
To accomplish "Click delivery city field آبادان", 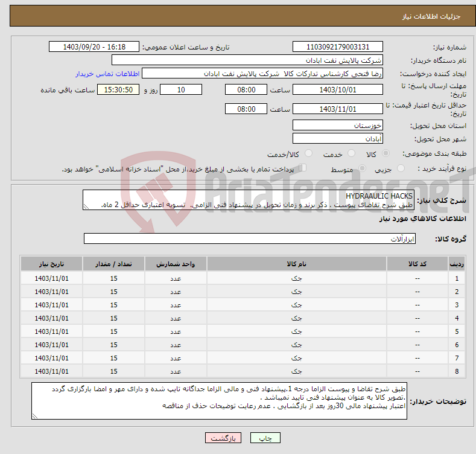I will pyautogui.click(x=338, y=139).
